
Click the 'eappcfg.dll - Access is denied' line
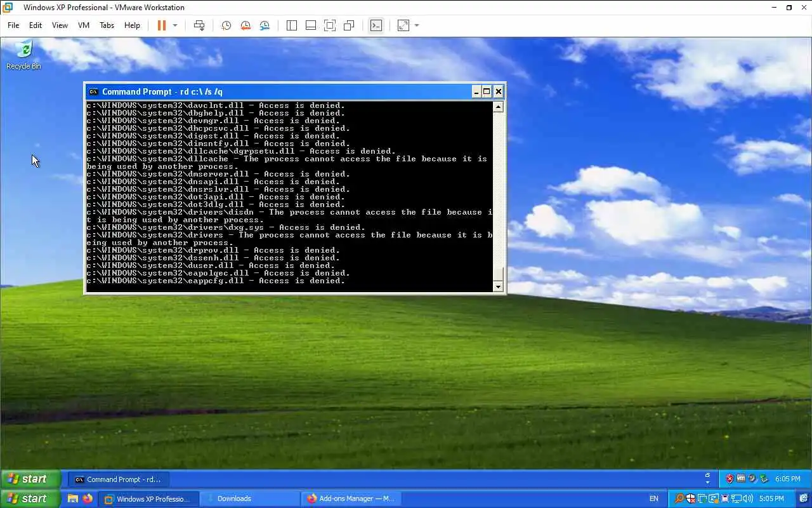216,281
